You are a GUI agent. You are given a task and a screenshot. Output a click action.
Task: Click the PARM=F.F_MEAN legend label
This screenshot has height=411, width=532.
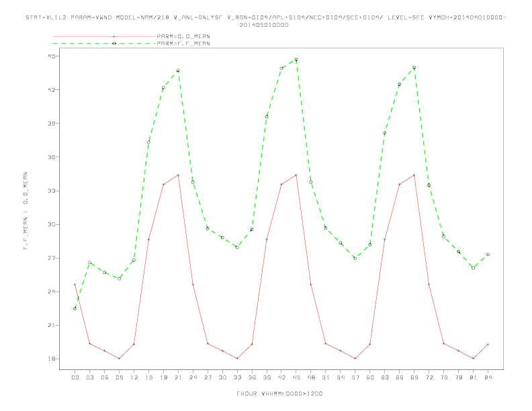(183, 44)
